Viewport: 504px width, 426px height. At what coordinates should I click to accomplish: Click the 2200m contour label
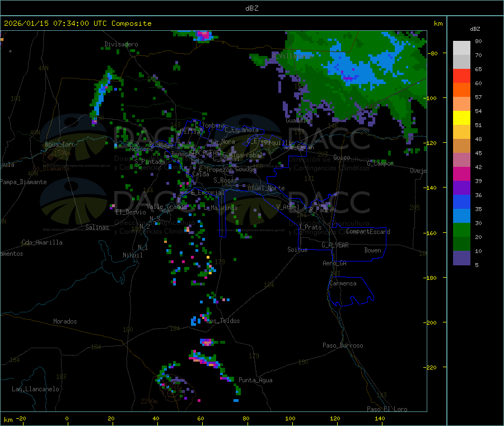(x=149, y=401)
